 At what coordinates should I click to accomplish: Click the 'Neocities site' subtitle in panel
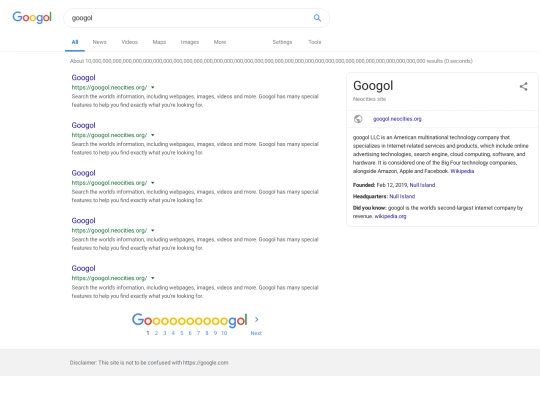point(369,99)
